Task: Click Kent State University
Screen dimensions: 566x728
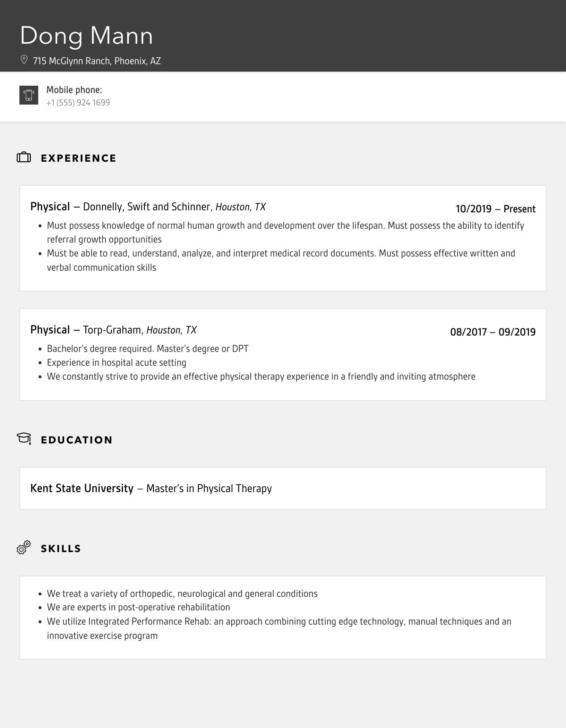Action: (82, 488)
